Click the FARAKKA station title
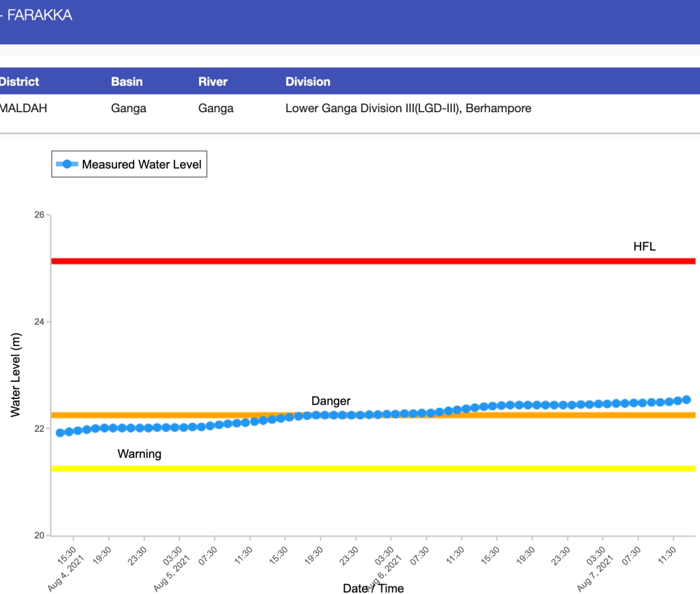 pos(39,15)
